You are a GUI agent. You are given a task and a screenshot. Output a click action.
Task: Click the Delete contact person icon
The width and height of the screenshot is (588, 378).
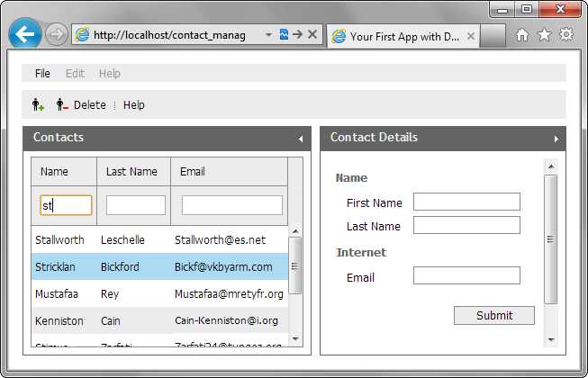62,104
